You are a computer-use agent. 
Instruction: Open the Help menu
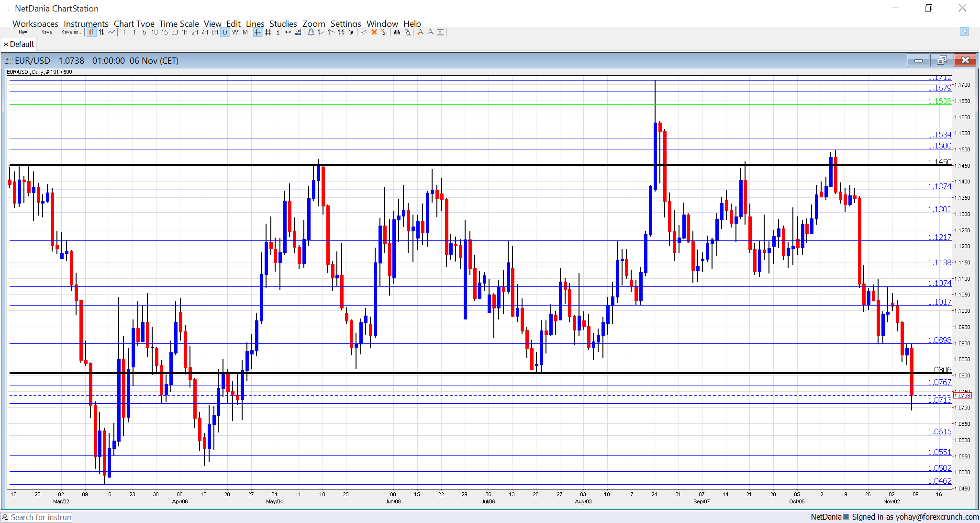412,23
